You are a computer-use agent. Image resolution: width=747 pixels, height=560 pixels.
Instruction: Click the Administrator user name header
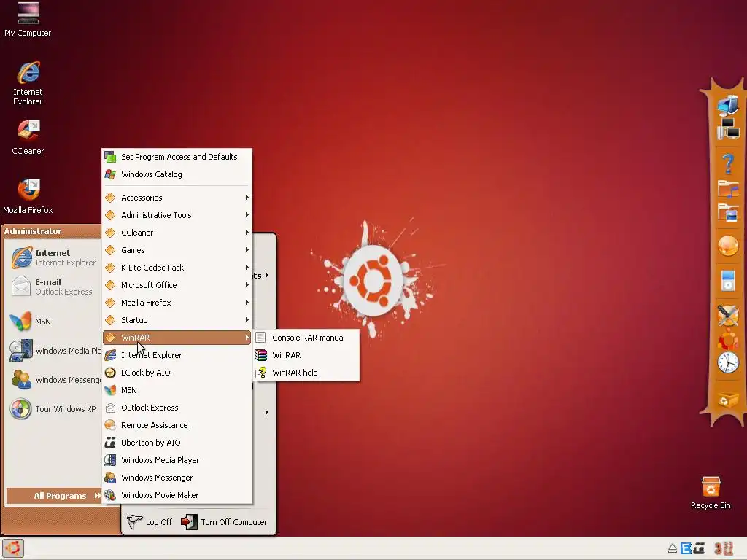[x=33, y=231]
